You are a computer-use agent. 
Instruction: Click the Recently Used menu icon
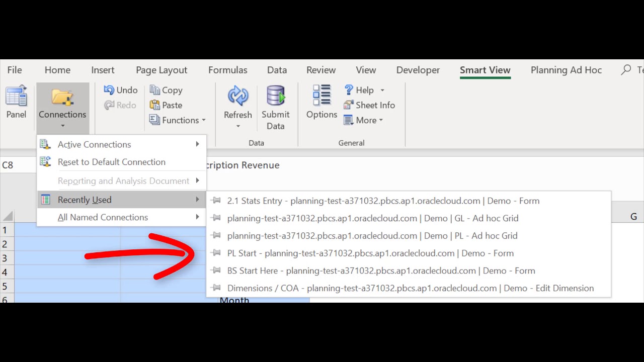45,200
